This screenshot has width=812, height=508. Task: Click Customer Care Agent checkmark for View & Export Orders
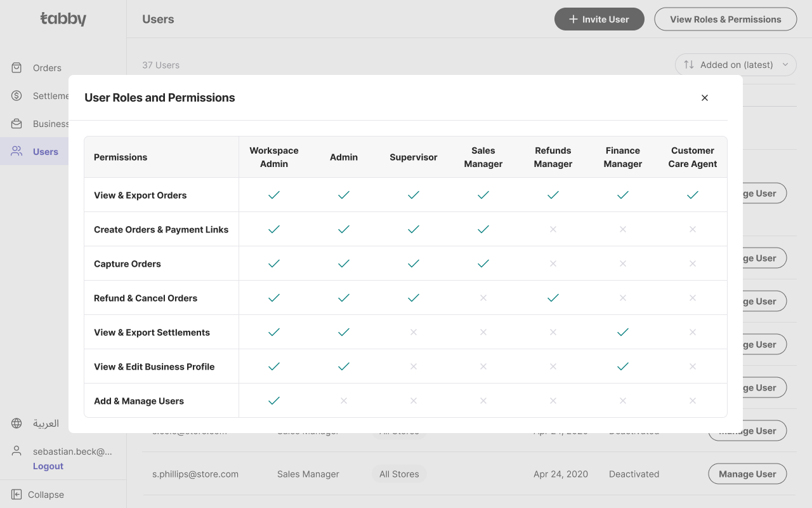click(693, 195)
